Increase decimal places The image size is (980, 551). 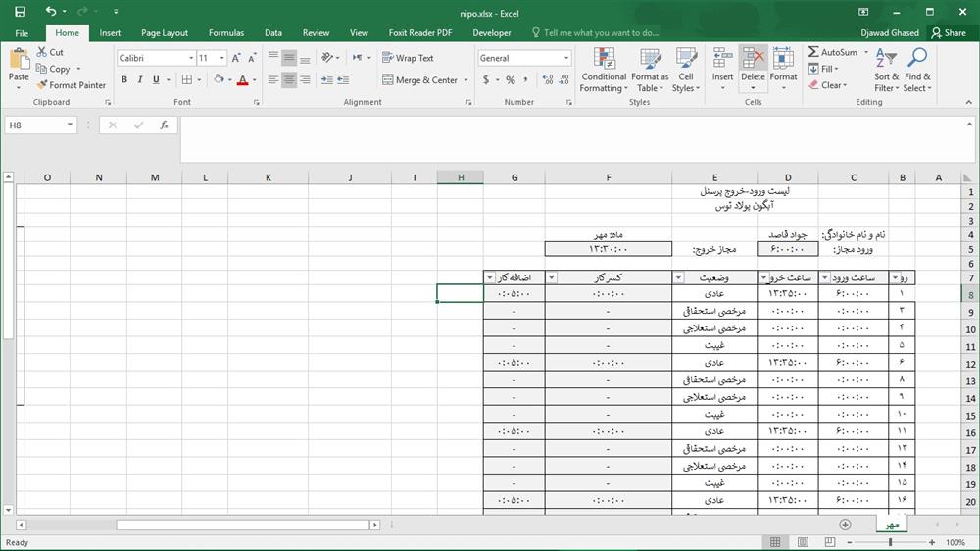[548, 80]
